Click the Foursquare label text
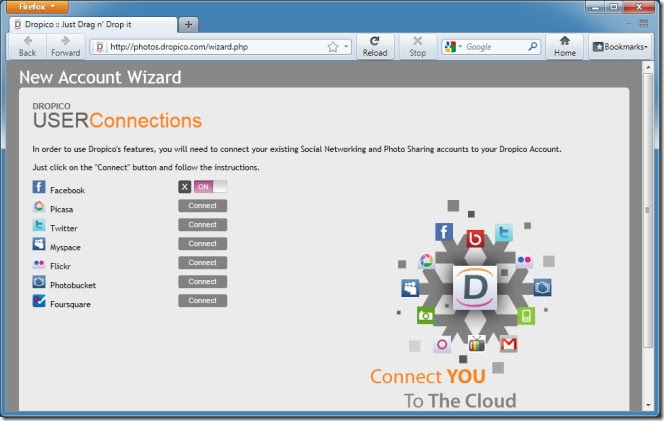 [x=70, y=305]
